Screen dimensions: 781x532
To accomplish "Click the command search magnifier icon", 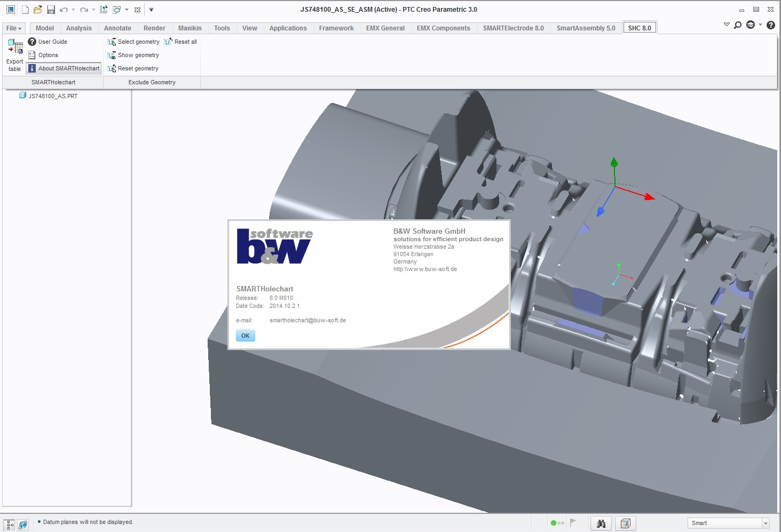I will coord(738,25).
